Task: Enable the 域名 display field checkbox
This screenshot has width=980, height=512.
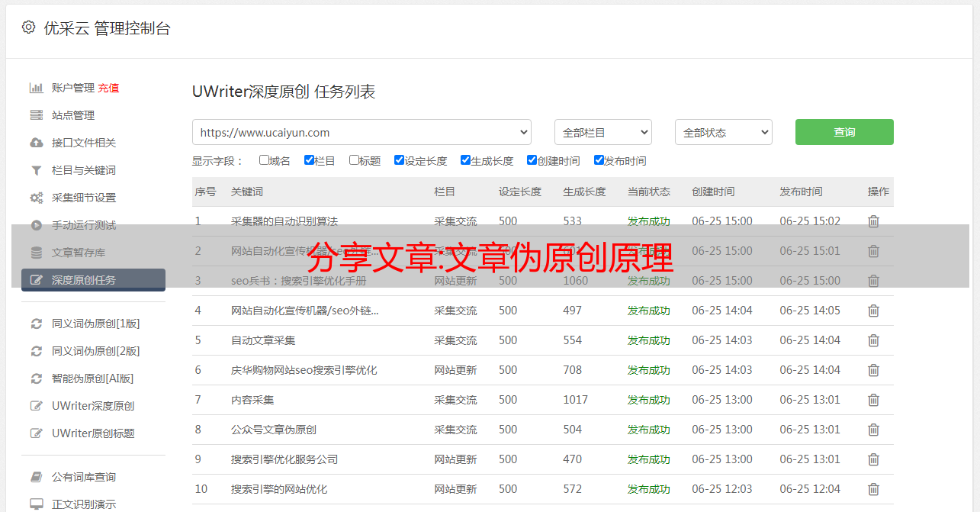Action: (264, 160)
